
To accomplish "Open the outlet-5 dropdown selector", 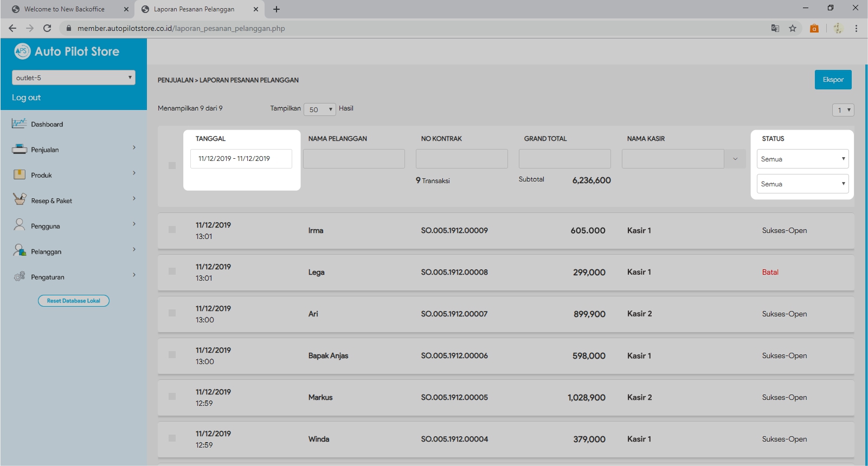I will (73, 77).
